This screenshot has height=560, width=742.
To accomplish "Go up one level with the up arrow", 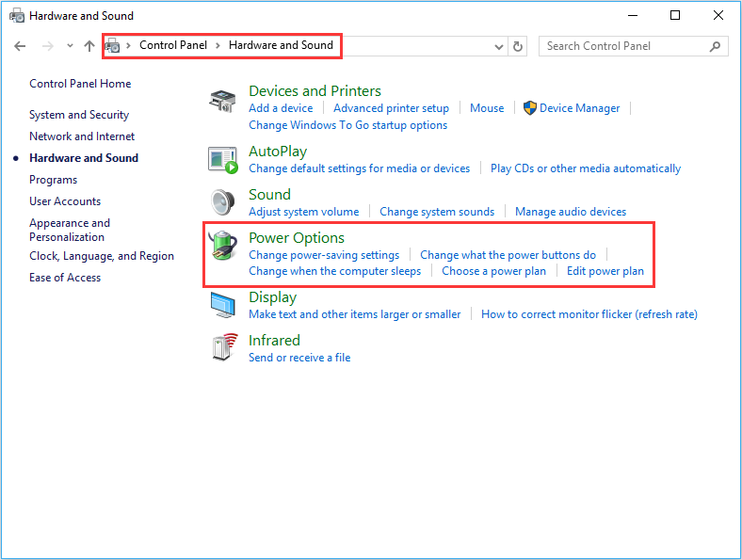I will [89, 46].
